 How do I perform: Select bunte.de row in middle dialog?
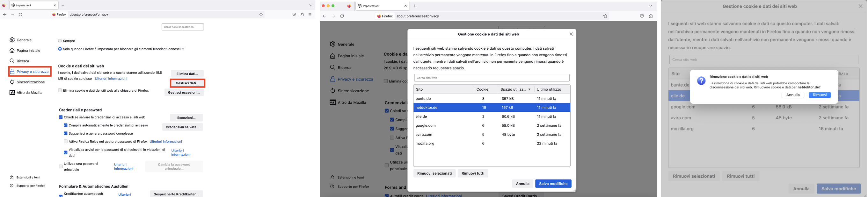tap(492, 99)
